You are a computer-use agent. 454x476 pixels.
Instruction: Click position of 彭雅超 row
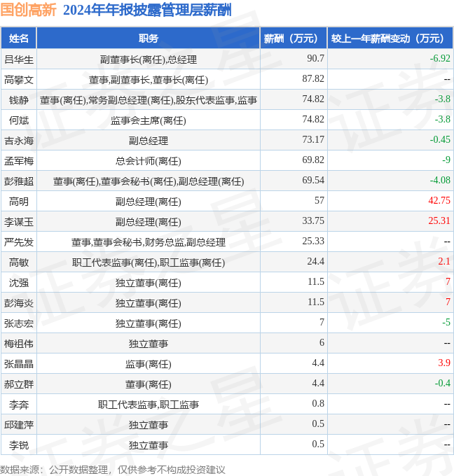[x=149, y=181]
